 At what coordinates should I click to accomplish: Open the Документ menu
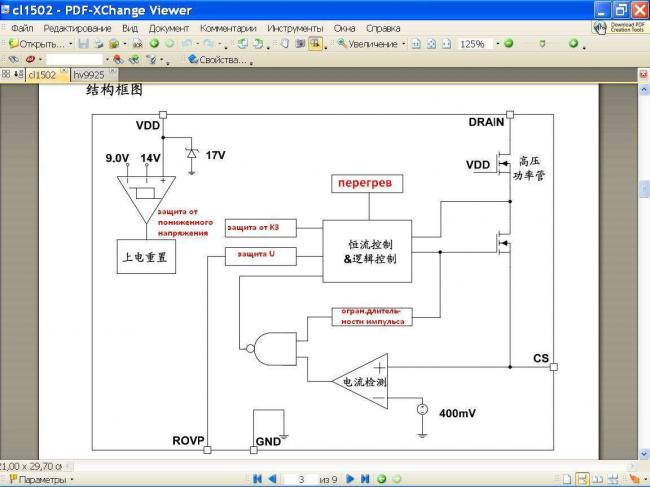click(x=168, y=28)
